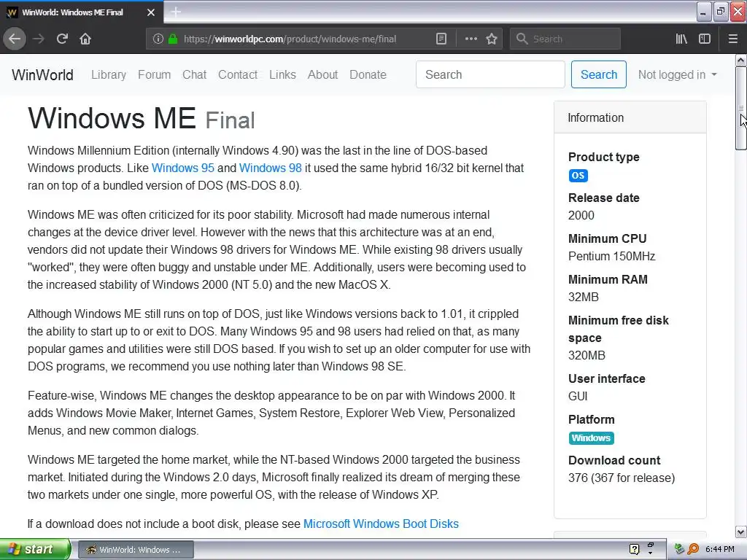The width and height of the screenshot is (747, 560).
Task: Click the Windows platform badge
Action: point(591,437)
